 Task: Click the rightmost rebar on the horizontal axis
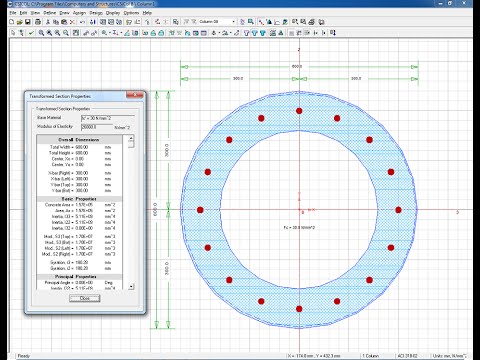(x=398, y=210)
